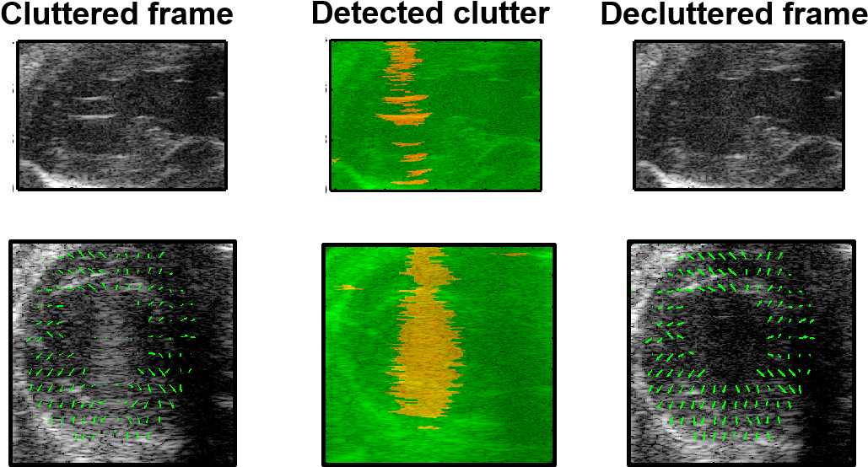Select the top-right grayscale ultrasound image

click(738, 115)
